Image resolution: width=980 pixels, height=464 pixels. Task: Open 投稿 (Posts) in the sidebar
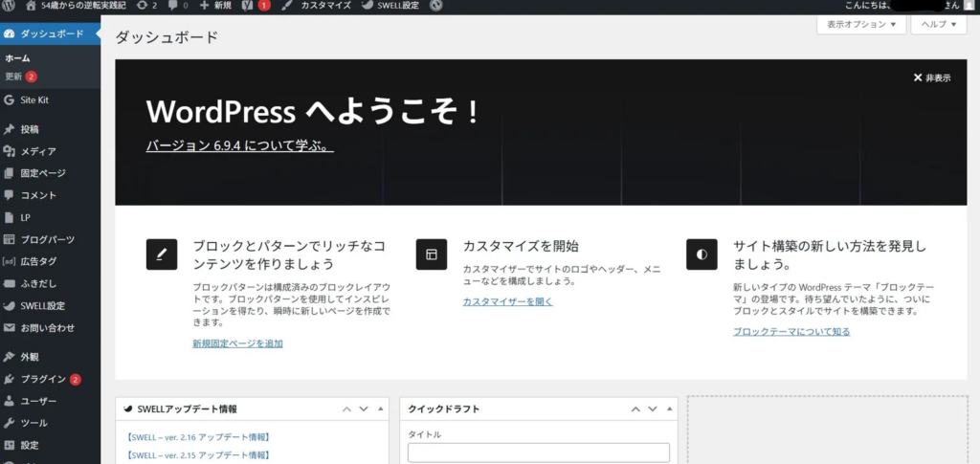30,129
